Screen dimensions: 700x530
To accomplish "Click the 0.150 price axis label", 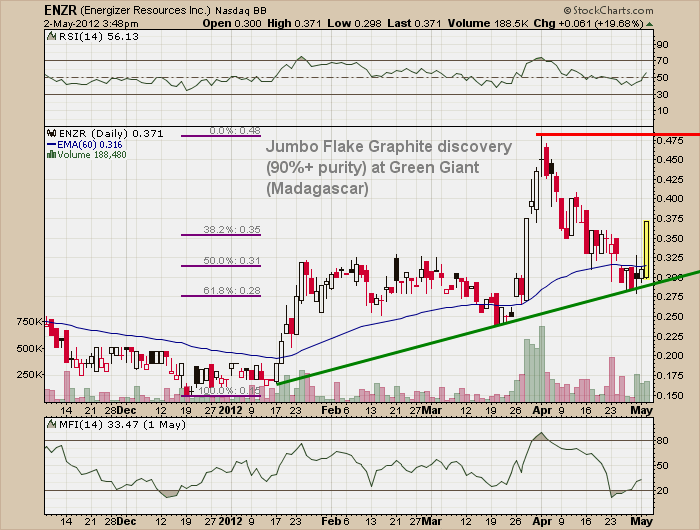I will point(670,396).
